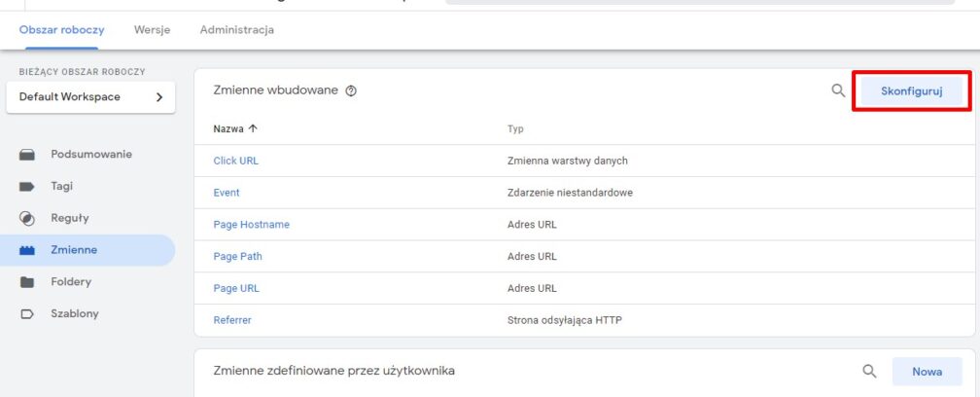Open the Szablony label outline icon
This screenshot has height=397, width=980.
click(x=27, y=314)
